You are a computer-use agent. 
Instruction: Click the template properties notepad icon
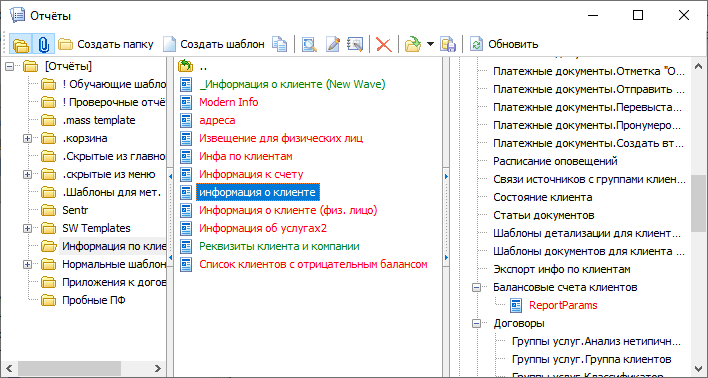(x=355, y=44)
